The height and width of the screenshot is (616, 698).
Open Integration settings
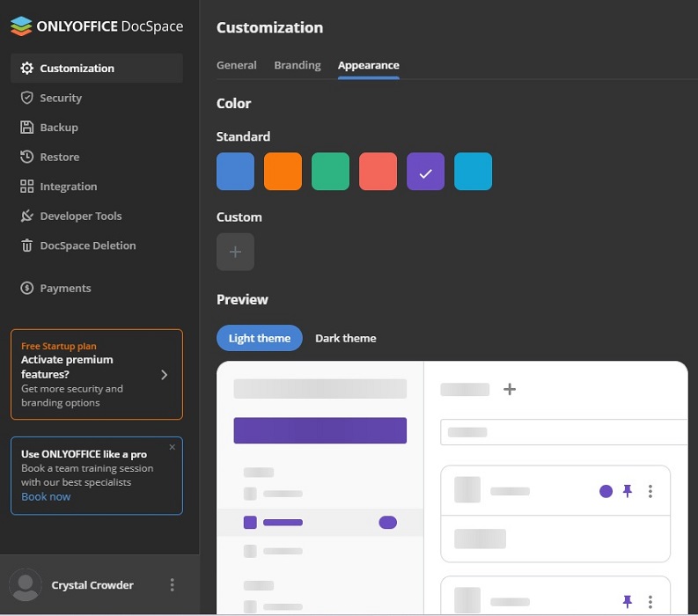click(x=97, y=187)
